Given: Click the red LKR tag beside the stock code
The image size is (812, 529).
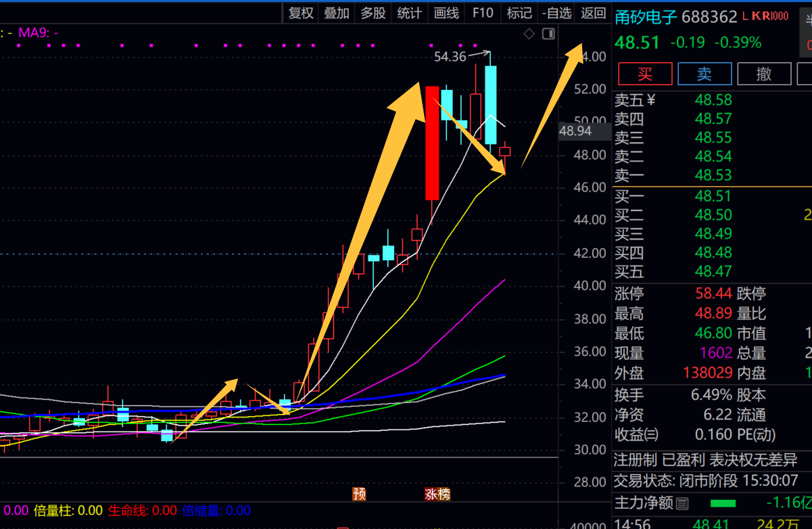Looking at the screenshot, I should click(x=765, y=16).
